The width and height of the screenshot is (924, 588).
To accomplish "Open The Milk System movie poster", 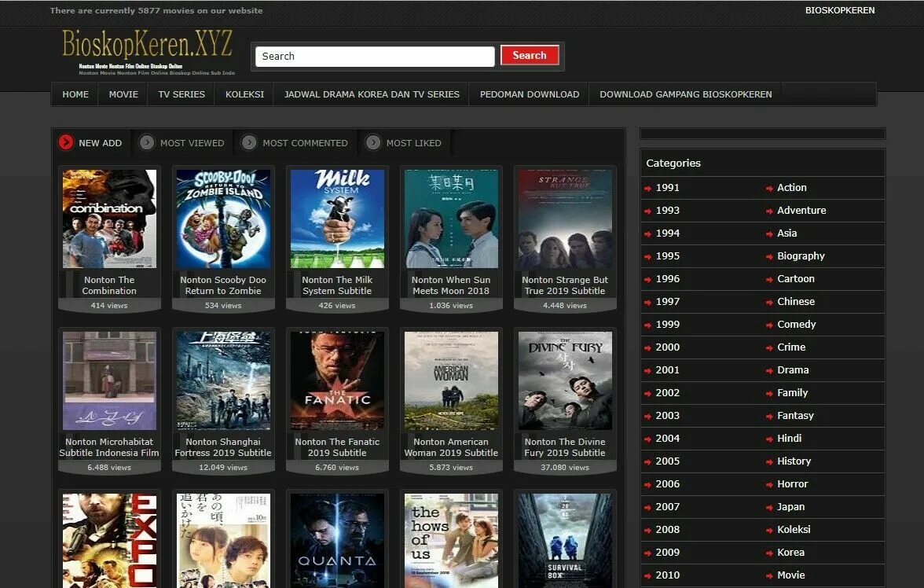I will (x=337, y=219).
